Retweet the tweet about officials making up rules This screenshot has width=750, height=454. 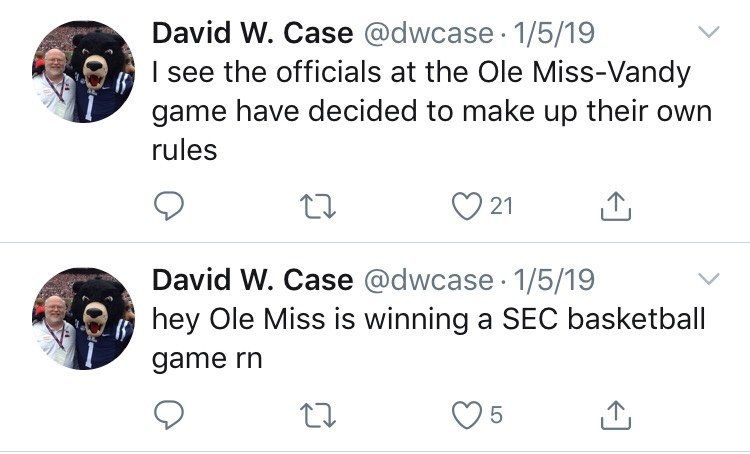318,206
